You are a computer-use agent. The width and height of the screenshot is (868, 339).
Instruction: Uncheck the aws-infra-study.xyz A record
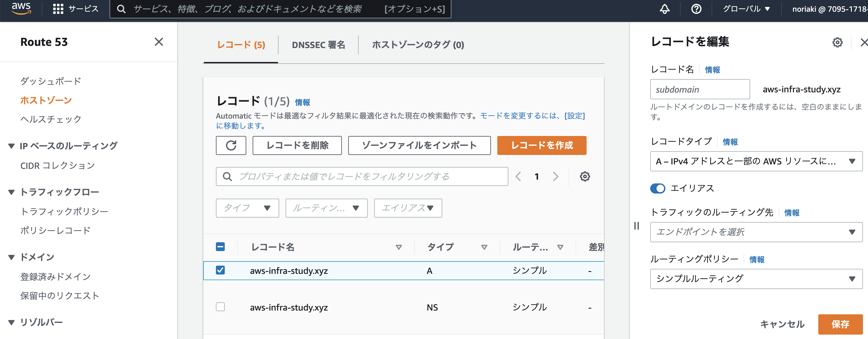(221, 270)
